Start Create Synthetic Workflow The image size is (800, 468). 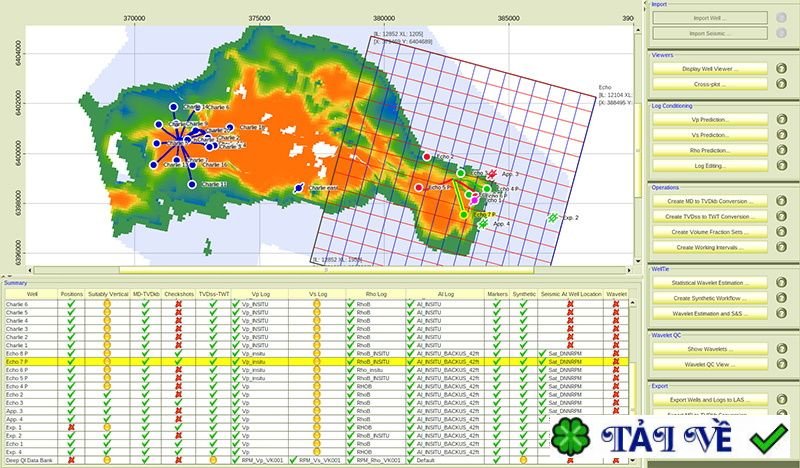(x=710, y=298)
